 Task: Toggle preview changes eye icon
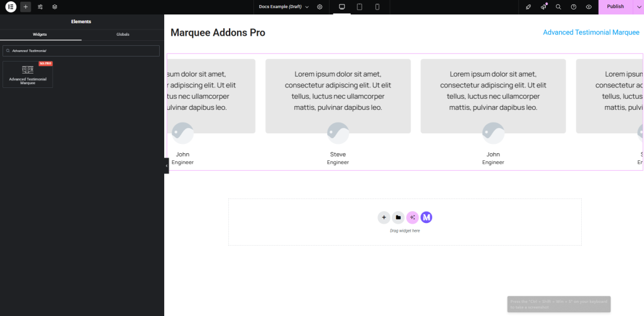[589, 7]
